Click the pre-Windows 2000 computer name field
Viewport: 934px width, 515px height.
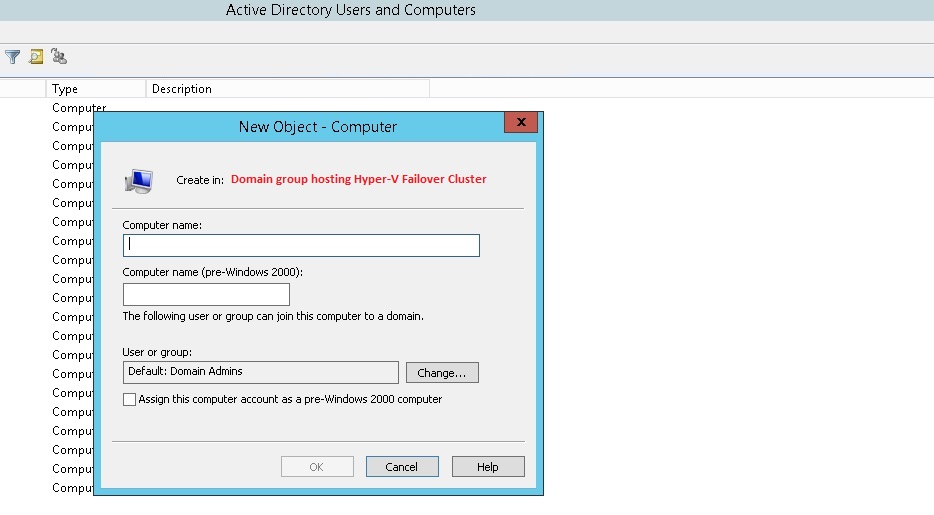[206, 294]
